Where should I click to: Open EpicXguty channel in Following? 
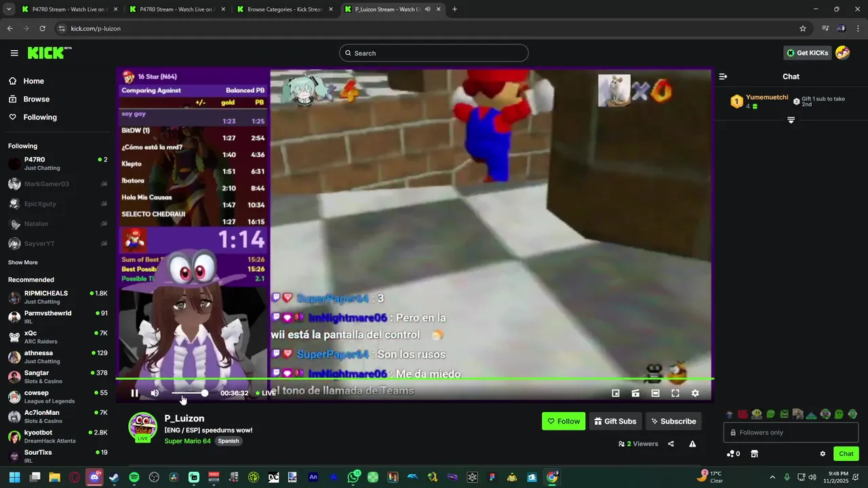click(x=58, y=203)
